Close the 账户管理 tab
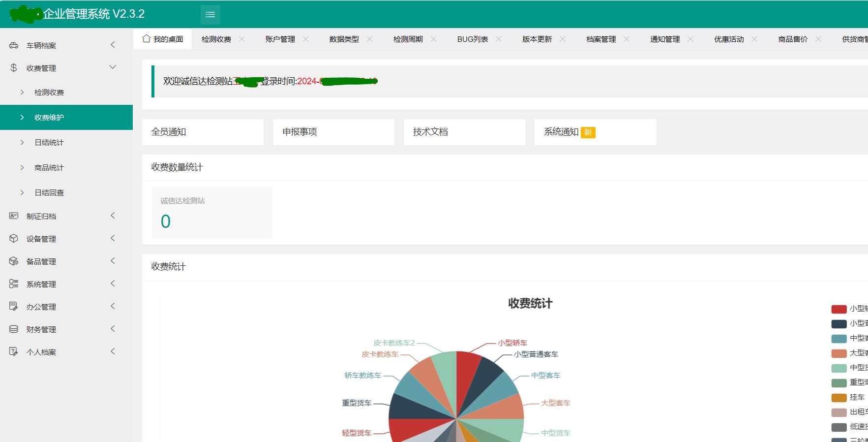The image size is (868, 442). (305, 39)
